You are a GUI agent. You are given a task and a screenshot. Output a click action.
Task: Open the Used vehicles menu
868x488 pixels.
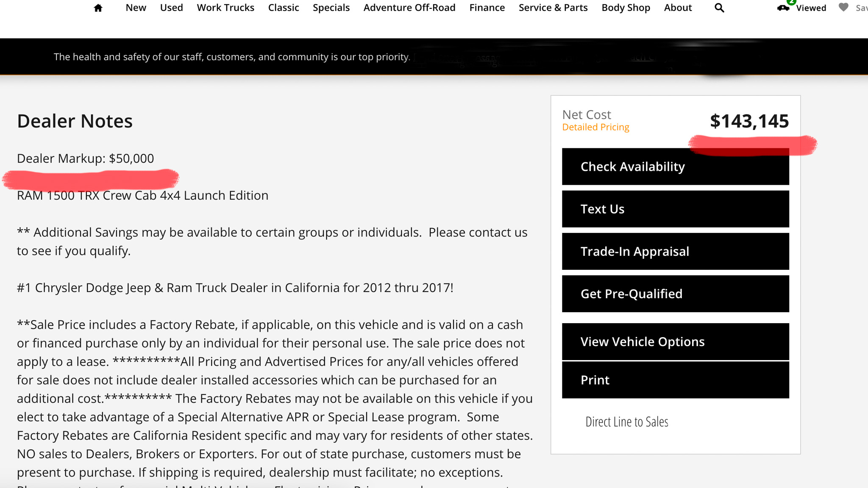pyautogui.click(x=171, y=8)
